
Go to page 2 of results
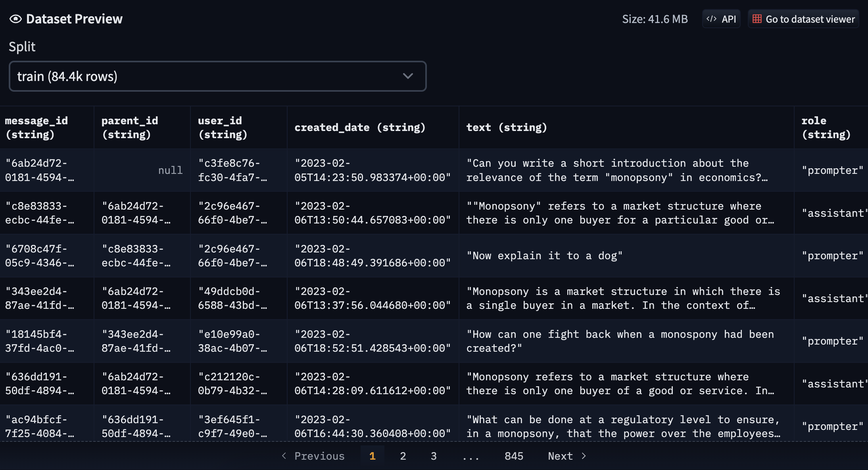(x=403, y=456)
